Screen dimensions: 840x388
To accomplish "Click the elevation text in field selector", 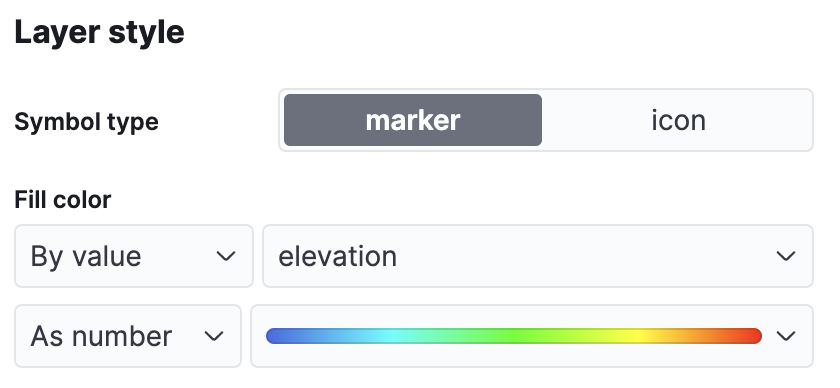I will [x=338, y=256].
